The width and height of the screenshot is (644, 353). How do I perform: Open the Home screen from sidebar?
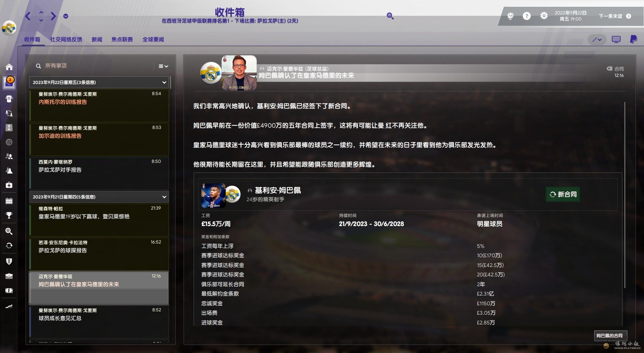coord(9,67)
